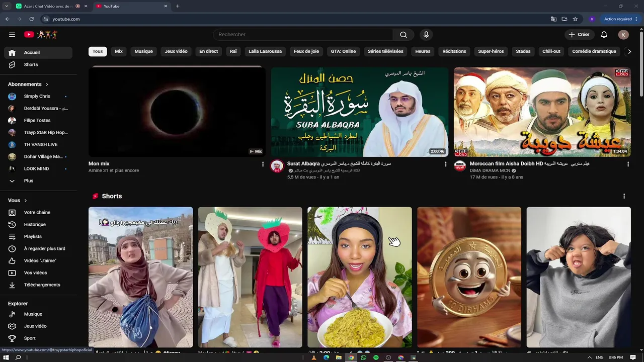Open WhatsApp from the taskbar
Viewport: 644px width, 362px height.
tap(364, 357)
